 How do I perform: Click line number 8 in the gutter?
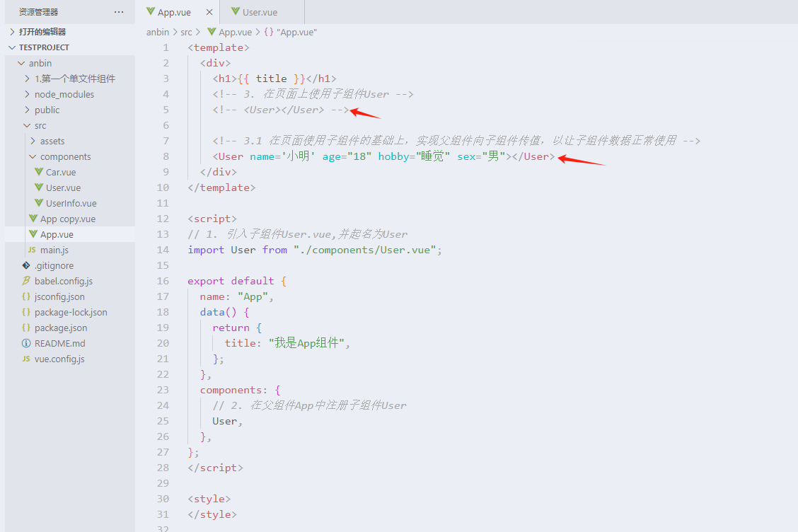[166, 156]
